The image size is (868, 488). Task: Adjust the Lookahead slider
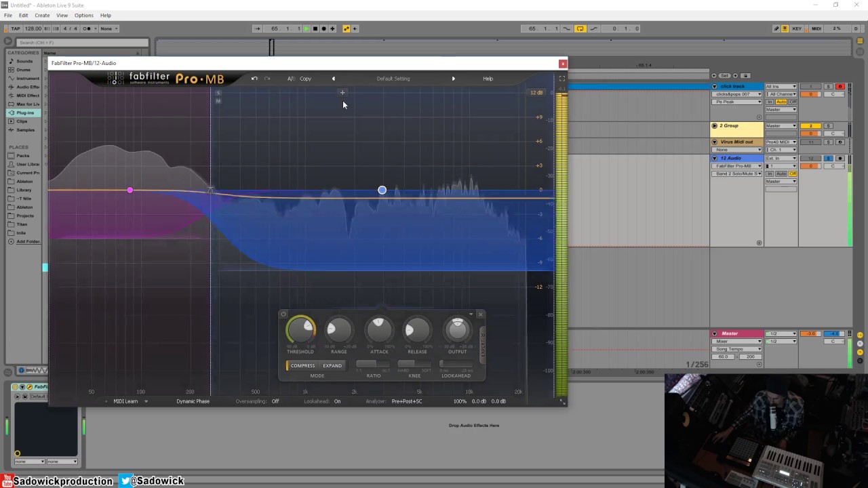(x=456, y=365)
